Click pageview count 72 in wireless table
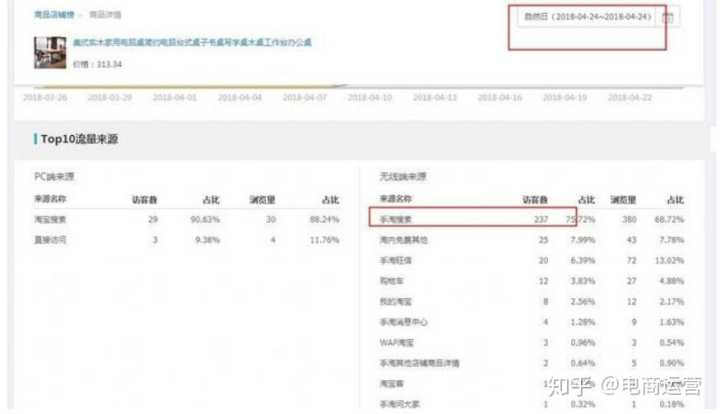 pos(631,260)
